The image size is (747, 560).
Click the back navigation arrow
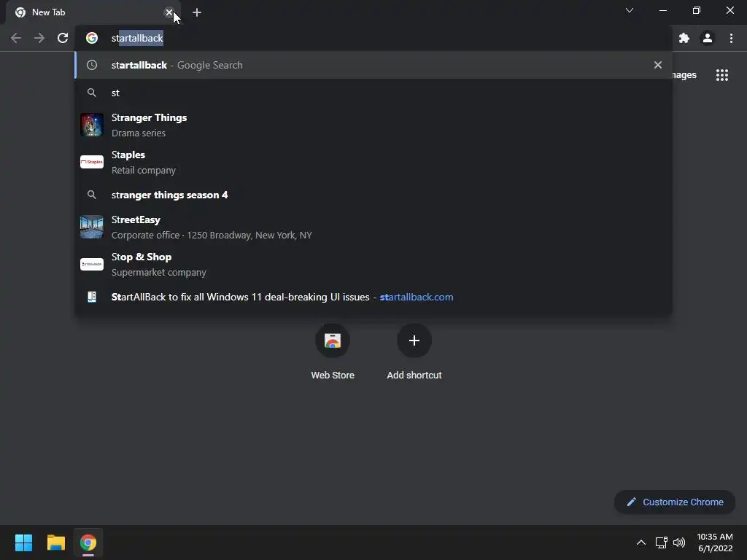click(x=16, y=38)
